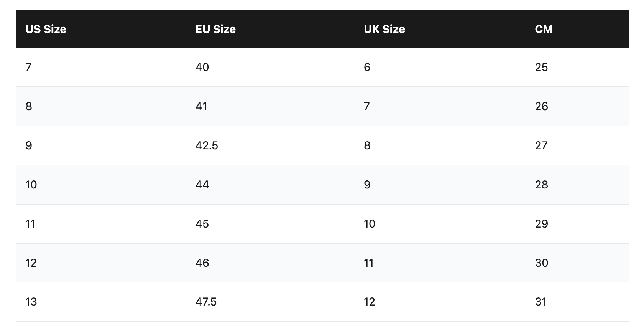Screen dimensions: 644x327
Task: Select the US size 8 cell
Action: pos(29,106)
